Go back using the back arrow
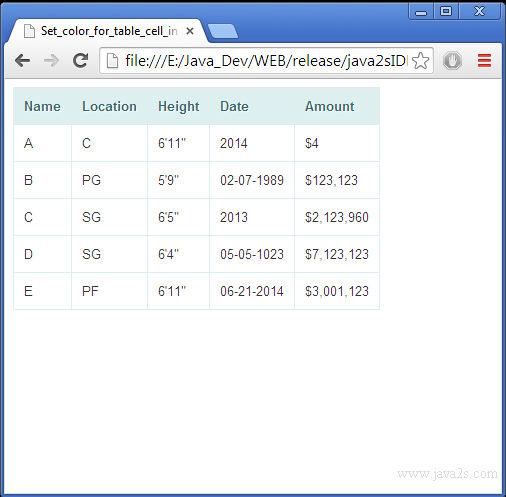The image size is (506, 497). point(23,61)
